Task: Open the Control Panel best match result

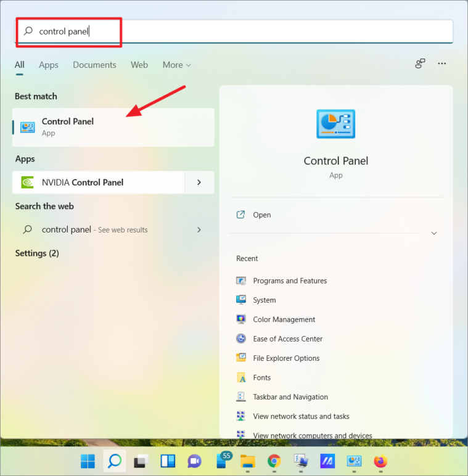Action: 113,127
